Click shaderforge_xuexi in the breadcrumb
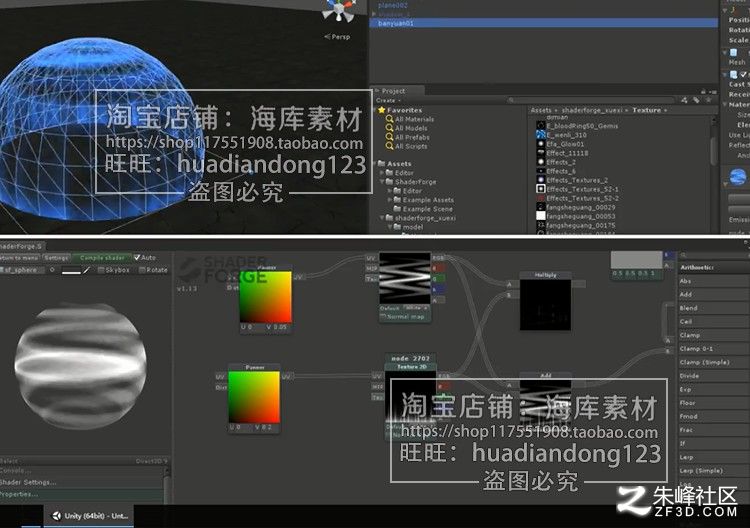Viewport: 750px width, 528px height. point(592,110)
